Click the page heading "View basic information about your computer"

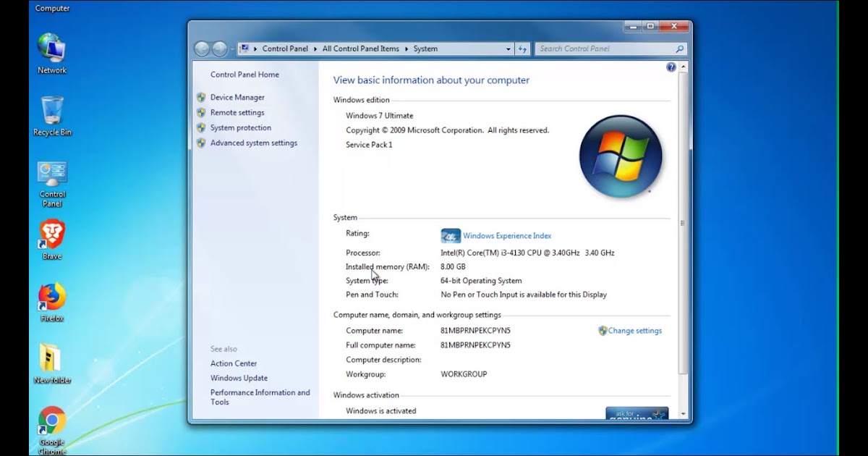pyautogui.click(x=431, y=80)
